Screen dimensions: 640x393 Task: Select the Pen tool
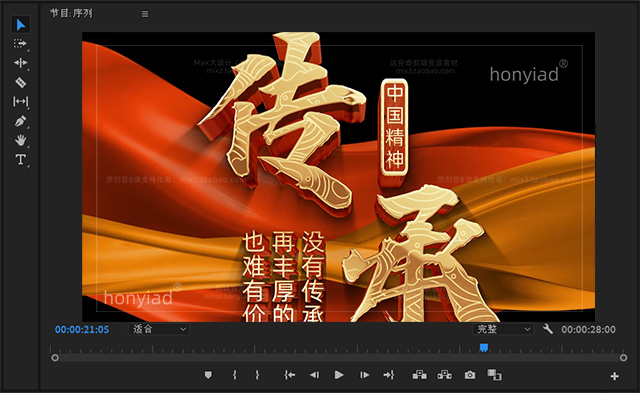(x=20, y=121)
